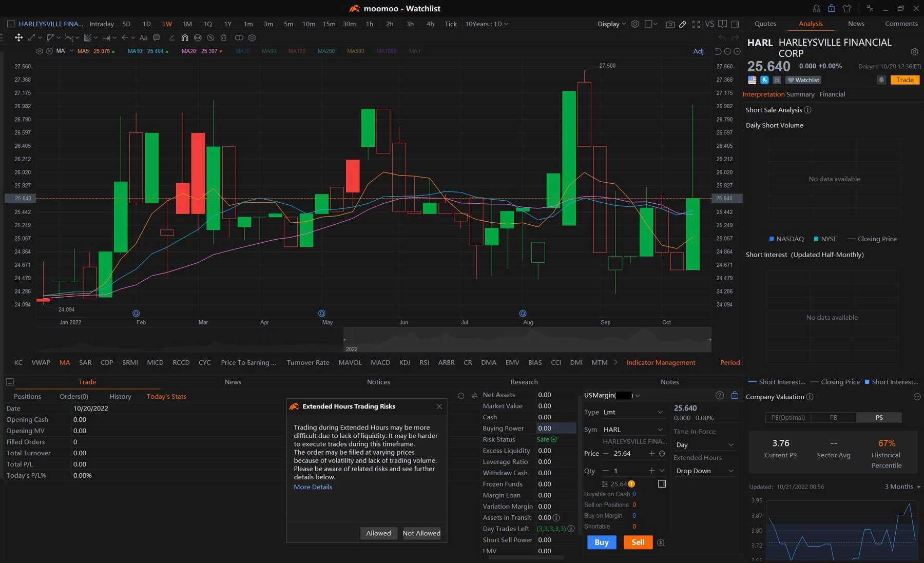924x563 pixels.
Task: Toggle the Adj price adjustment
Action: tap(698, 51)
